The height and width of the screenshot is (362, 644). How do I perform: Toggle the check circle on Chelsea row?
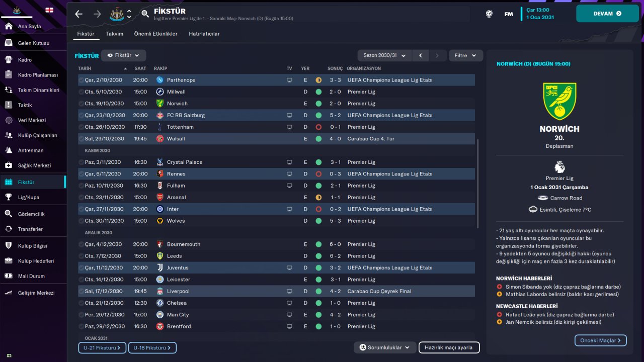[x=82, y=303]
